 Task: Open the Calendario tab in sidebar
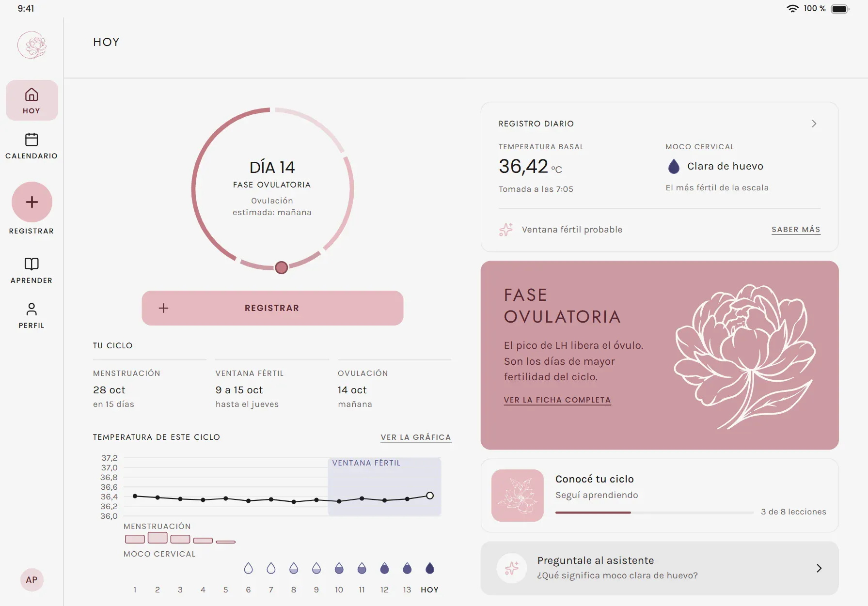point(32,146)
